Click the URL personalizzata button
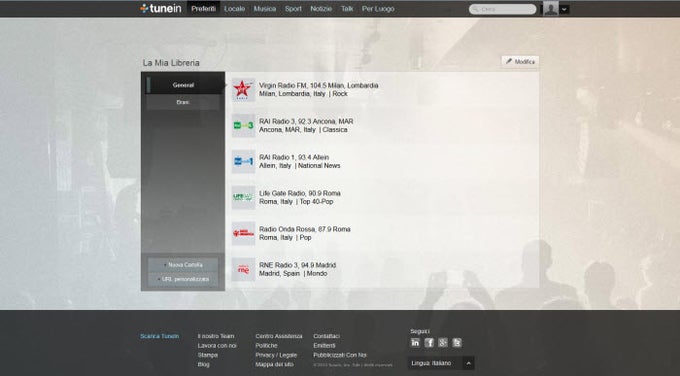The width and height of the screenshot is (680, 376). 183,279
